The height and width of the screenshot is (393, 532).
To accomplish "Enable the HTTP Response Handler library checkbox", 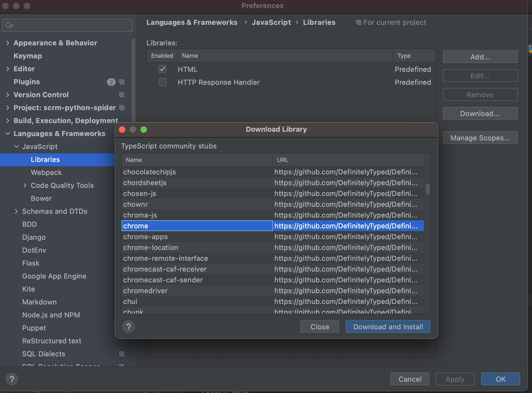I will click(163, 82).
